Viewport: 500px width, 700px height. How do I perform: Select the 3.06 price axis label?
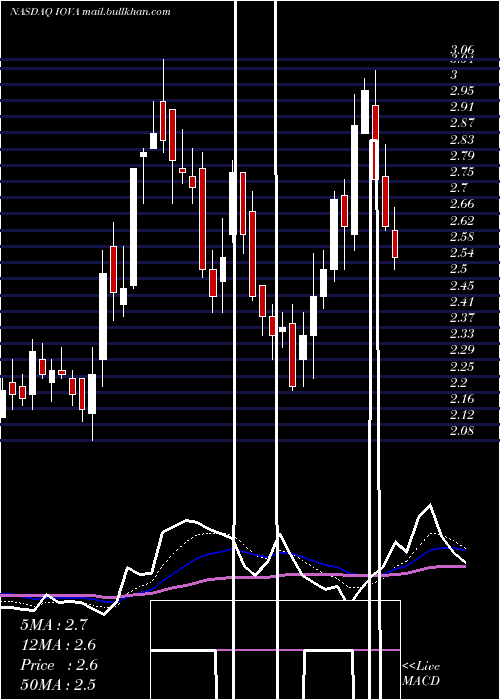(x=462, y=50)
